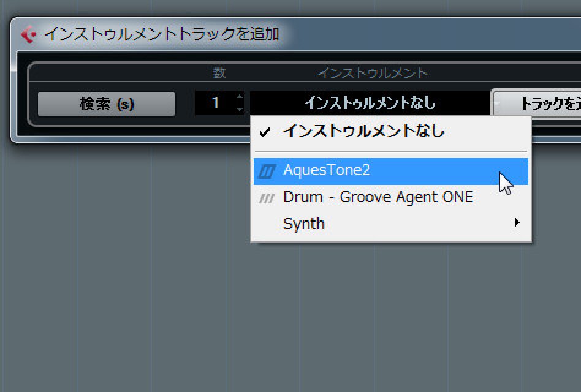Open the instrument dropdown showing インストゥルメントなし

tap(370, 103)
